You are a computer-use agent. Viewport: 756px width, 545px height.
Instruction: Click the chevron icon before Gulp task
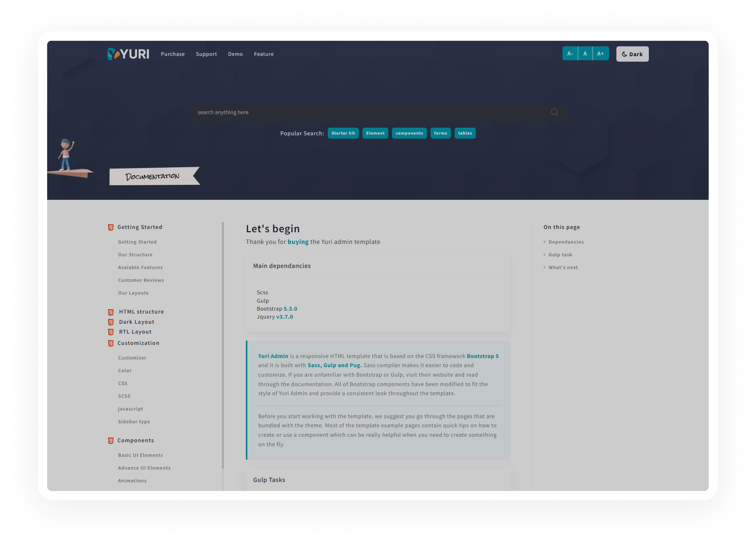coord(544,254)
